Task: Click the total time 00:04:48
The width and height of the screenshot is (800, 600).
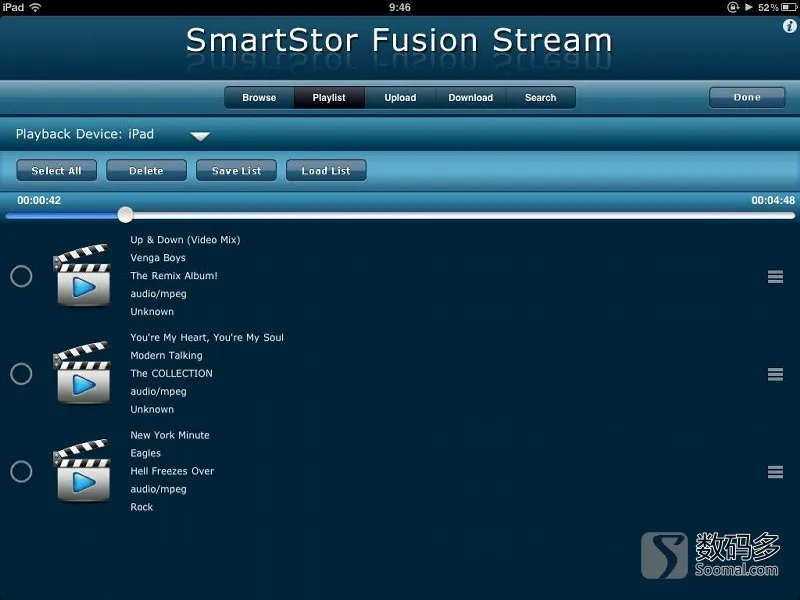Action: click(773, 201)
